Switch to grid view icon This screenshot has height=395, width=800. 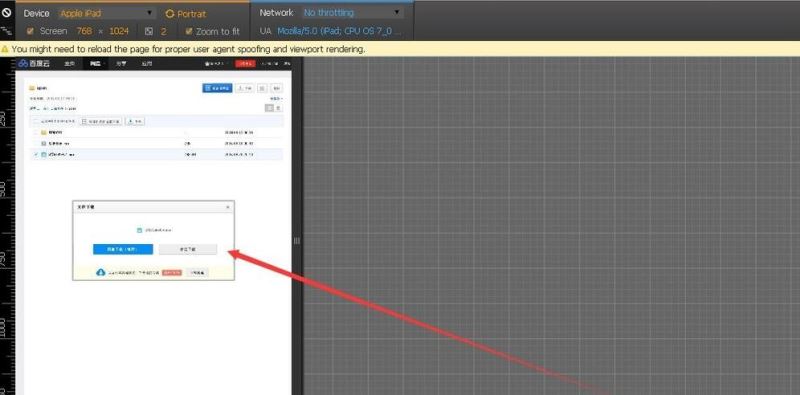[278, 108]
